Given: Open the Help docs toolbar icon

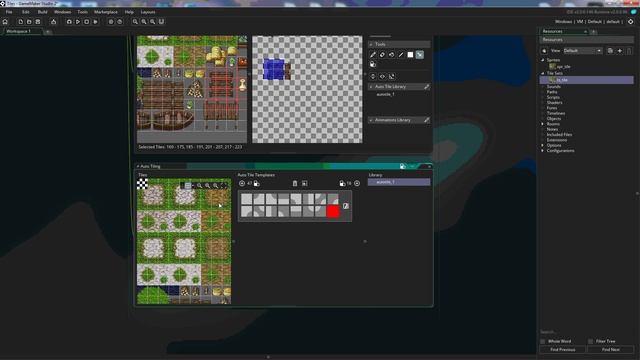Looking at the screenshot, I should [120, 22].
